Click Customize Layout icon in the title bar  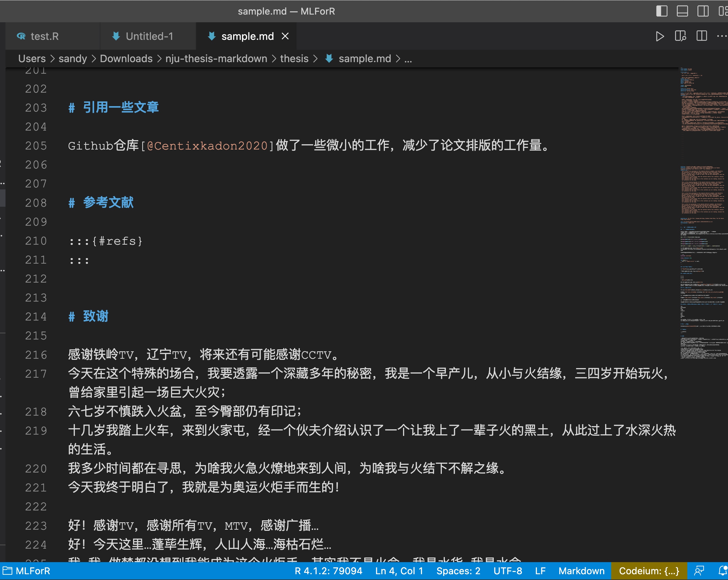point(723,11)
